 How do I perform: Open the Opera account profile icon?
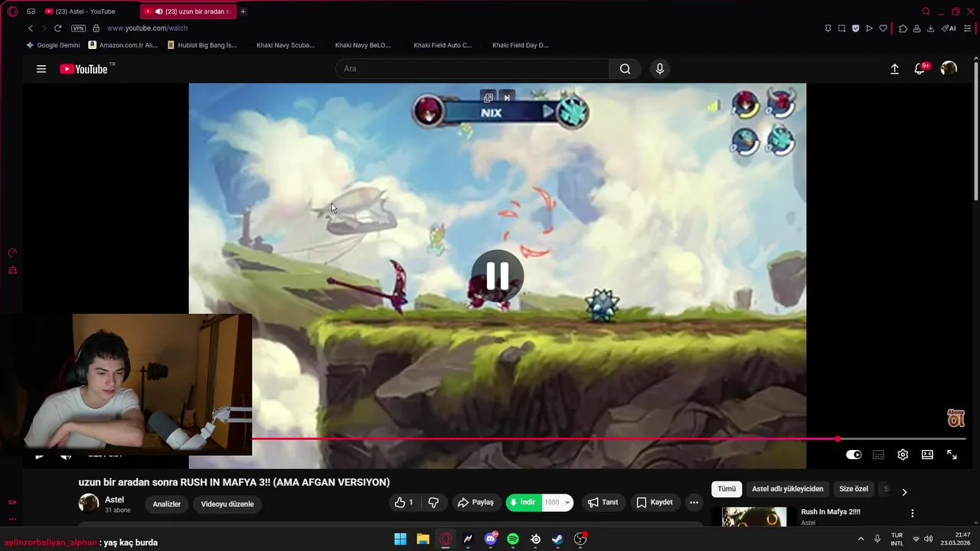(x=916, y=28)
